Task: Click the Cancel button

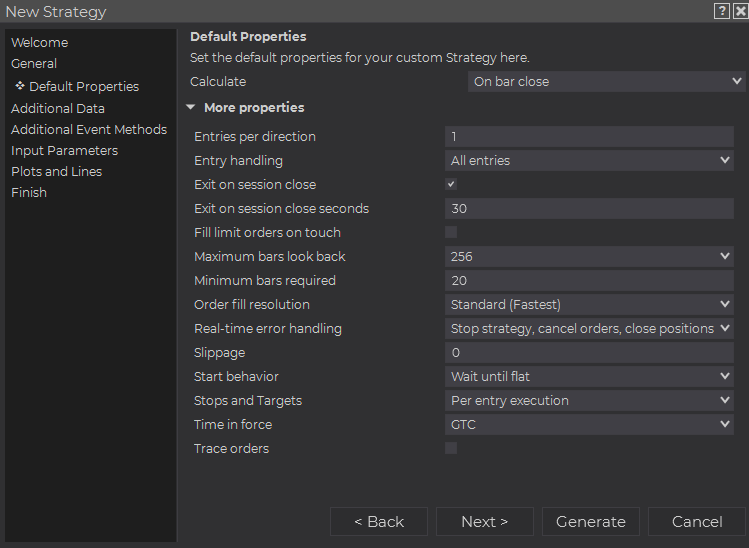Action: point(697,522)
